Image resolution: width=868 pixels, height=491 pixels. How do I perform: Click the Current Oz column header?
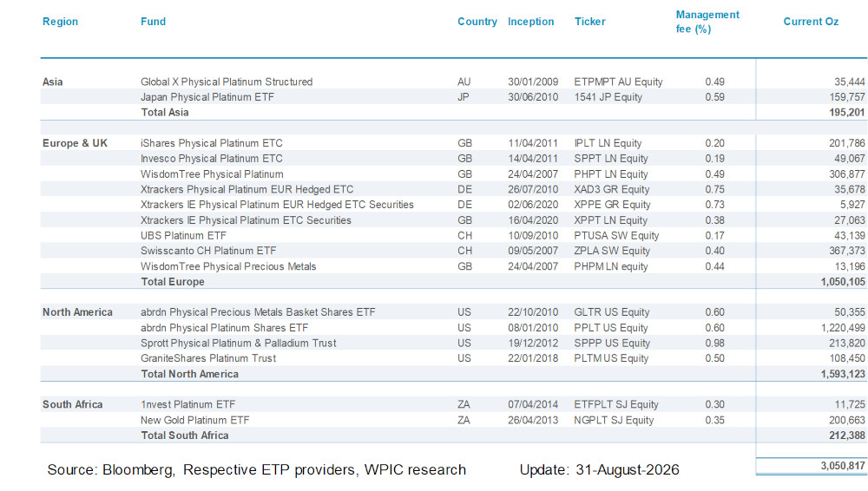(x=811, y=22)
